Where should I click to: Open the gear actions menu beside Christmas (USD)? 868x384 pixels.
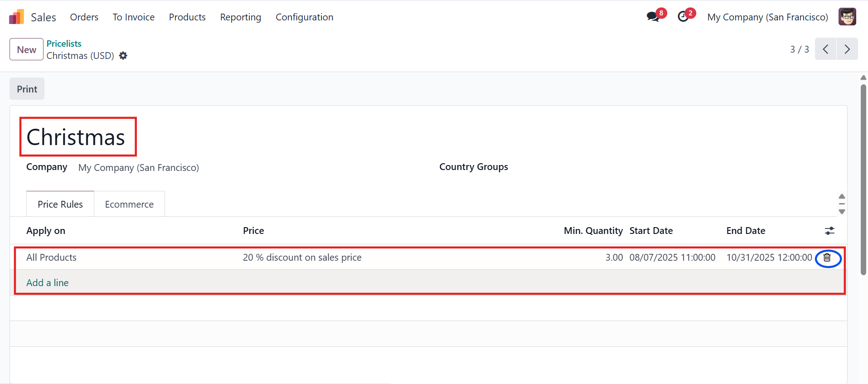pyautogui.click(x=123, y=55)
